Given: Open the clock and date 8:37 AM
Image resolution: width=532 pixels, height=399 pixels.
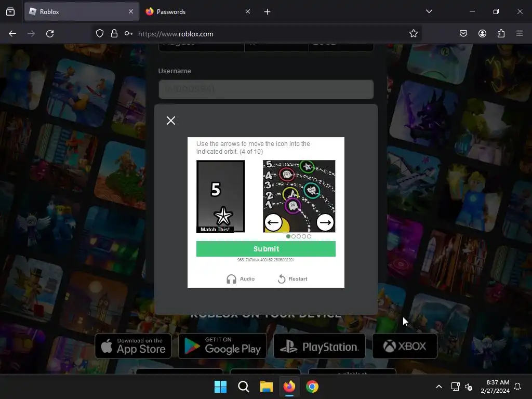Looking at the screenshot, I should tap(495, 387).
